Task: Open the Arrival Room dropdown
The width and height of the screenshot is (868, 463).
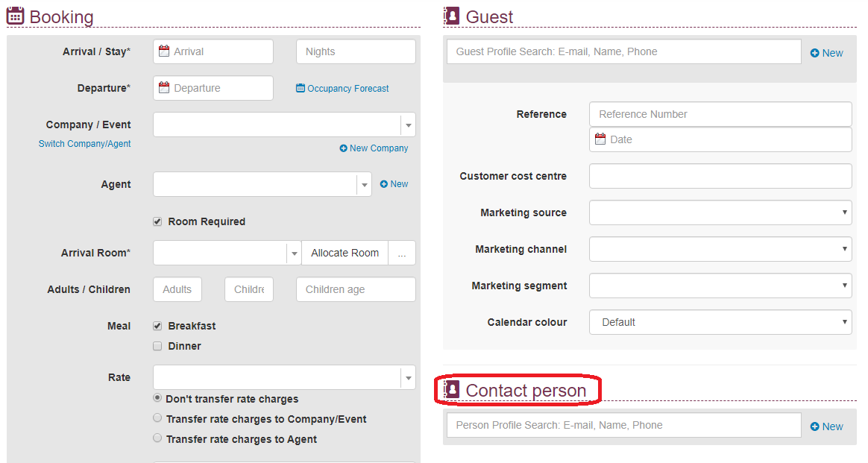Action: click(x=295, y=253)
